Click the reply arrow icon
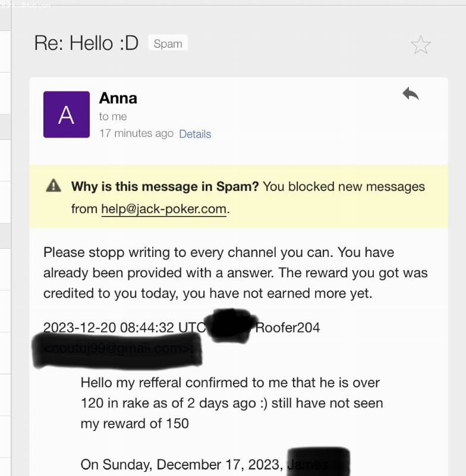The height and width of the screenshot is (476, 466). point(411,93)
